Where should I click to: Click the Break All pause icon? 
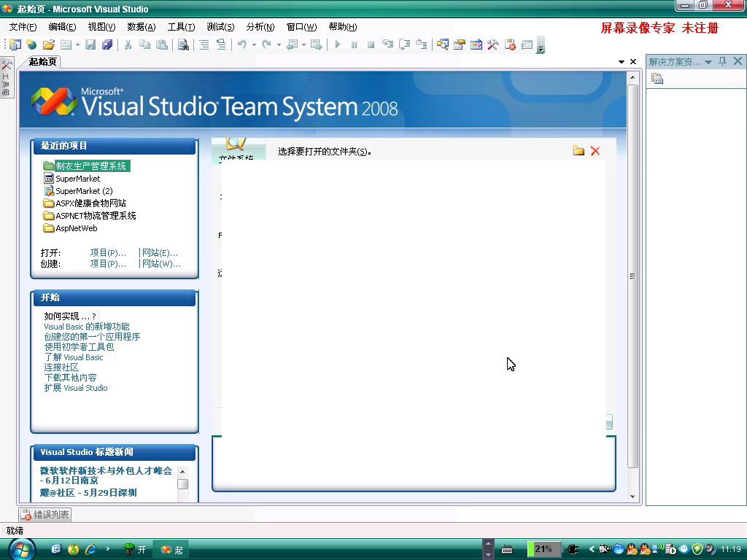[x=354, y=44]
